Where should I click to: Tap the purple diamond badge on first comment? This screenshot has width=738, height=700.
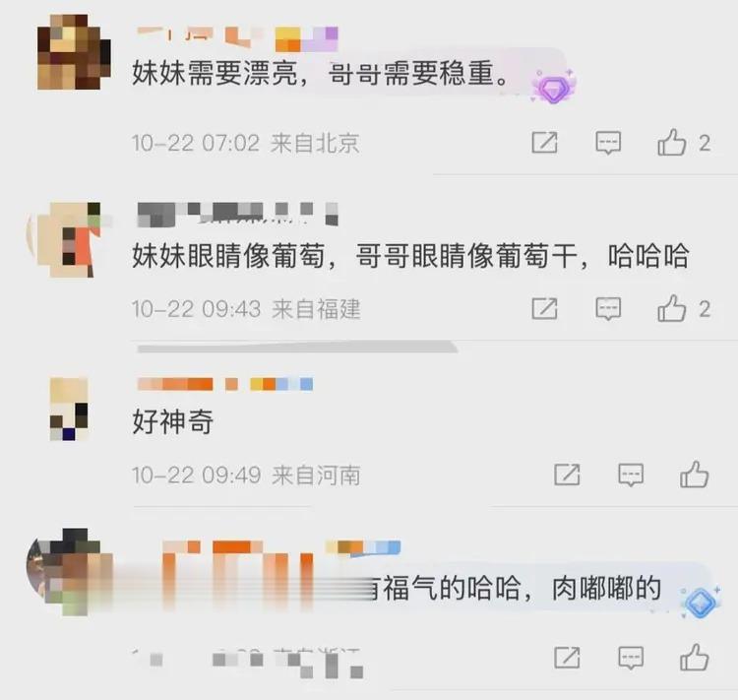point(553,88)
